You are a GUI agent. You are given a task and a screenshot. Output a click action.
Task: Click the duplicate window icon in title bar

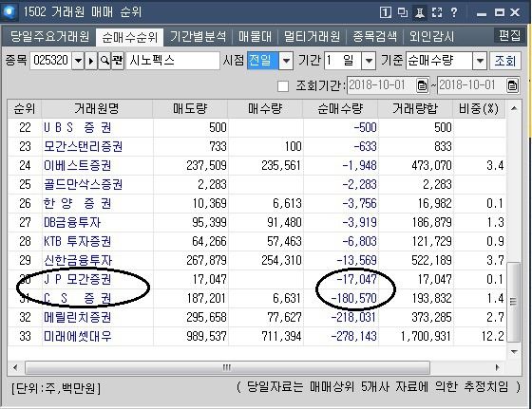[x=403, y=13]
